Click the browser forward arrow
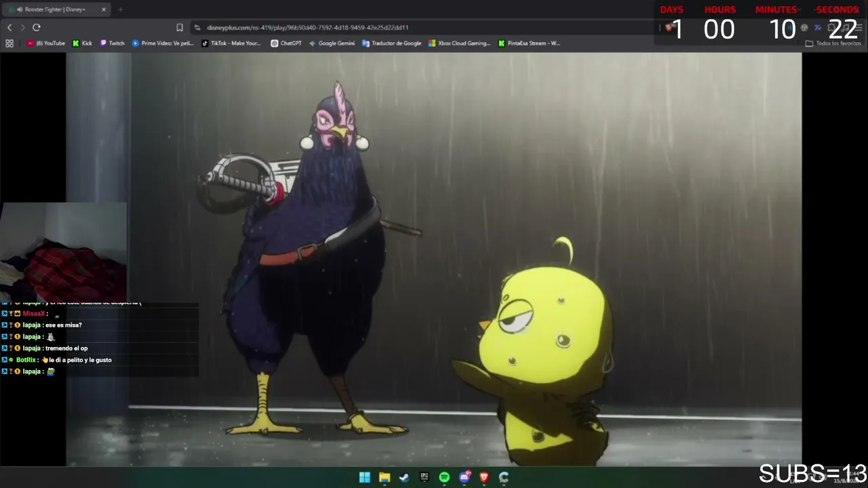The height and width of the screenshot is (488, 868). 22,27
